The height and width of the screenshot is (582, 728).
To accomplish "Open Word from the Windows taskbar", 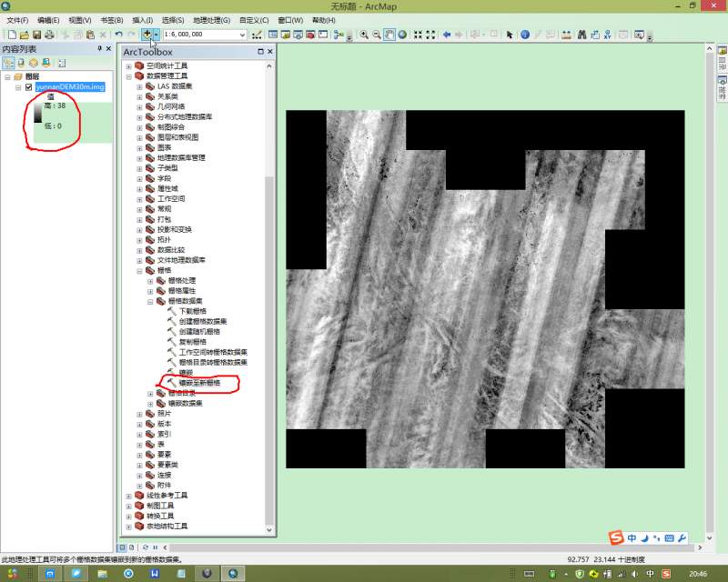I will [x=155, y=574].
